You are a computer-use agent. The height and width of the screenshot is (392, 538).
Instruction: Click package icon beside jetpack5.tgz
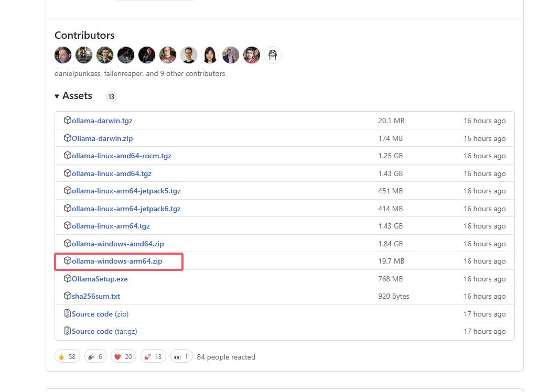(x=67, y=190)
